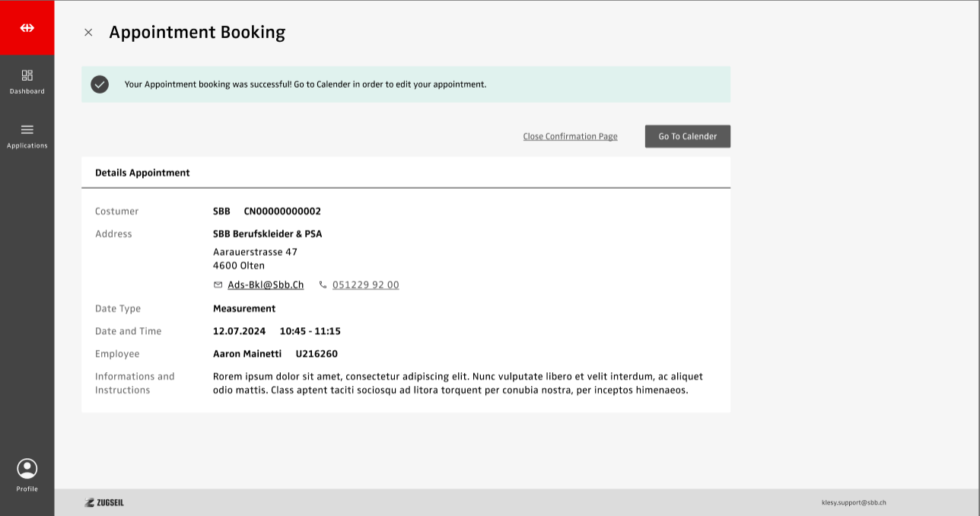The width and height of the screenshot is (980, 516).
Task: Click the green success checkmark icon
Action: (100, 84)
